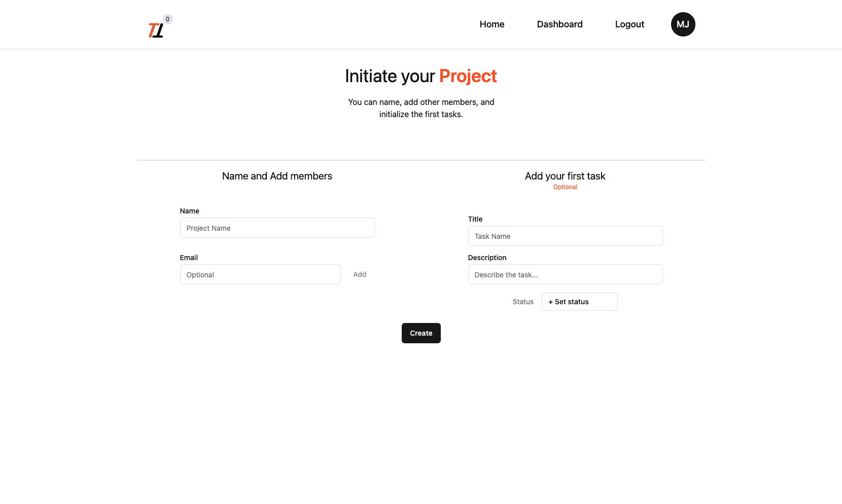Viewport: 842px width, 504px height.
Task: Click the Status label text
Action: coord(523,302)
